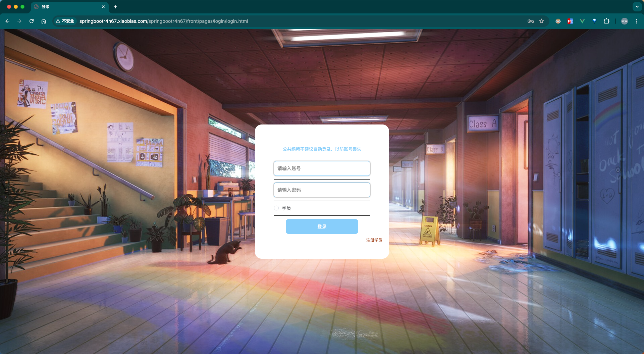
Task: Click the 请输入密码 password field
Action: [322, 190]
